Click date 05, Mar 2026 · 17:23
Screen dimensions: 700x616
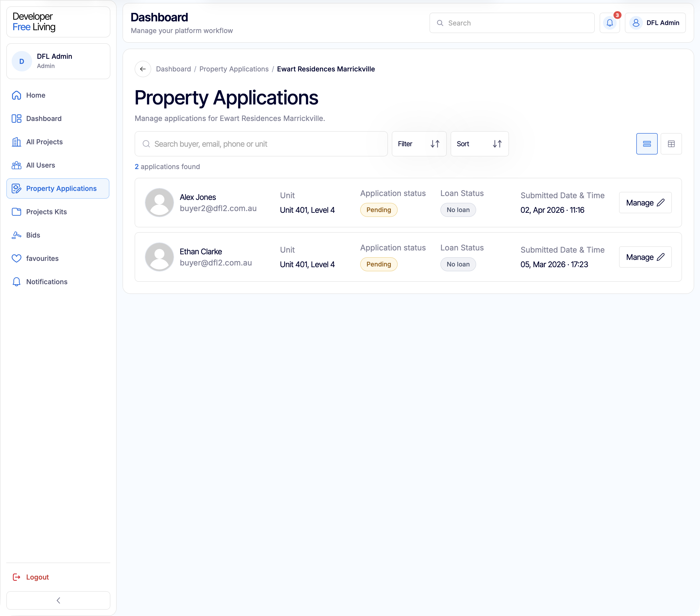[554, 265]
